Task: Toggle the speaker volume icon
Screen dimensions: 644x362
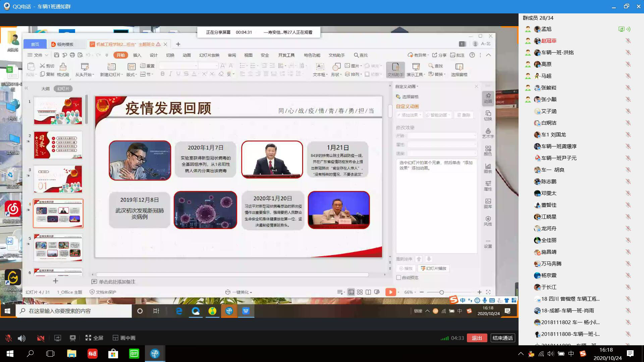Action: click(x=21, y=338)
